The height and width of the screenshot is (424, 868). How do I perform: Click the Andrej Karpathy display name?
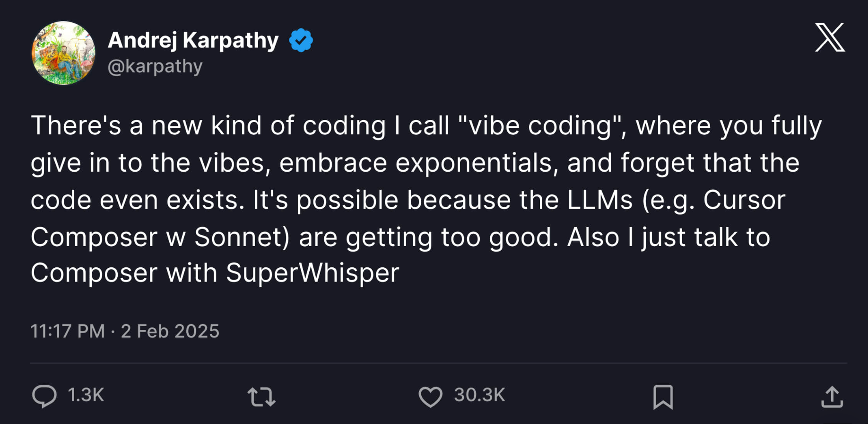(193, 40)
